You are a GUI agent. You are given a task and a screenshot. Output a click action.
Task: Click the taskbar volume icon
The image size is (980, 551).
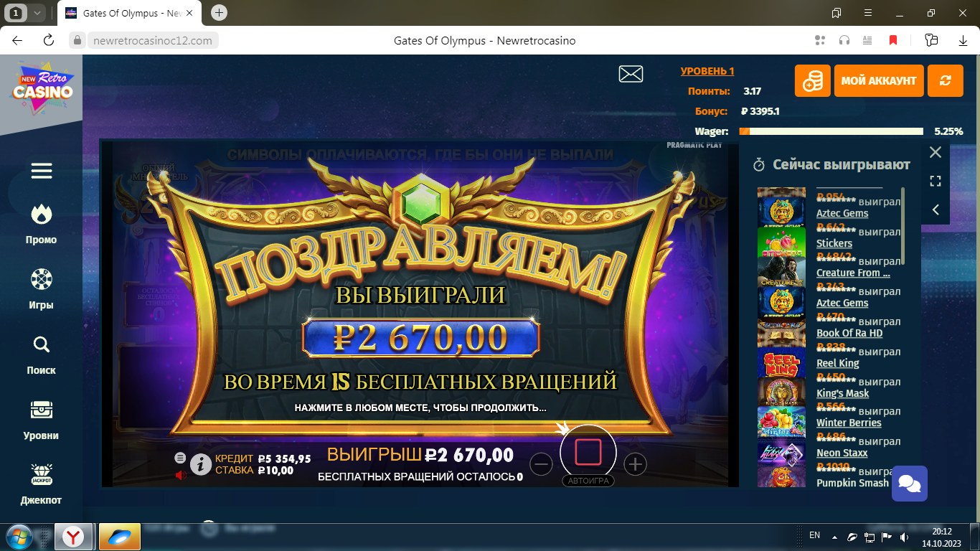(x=903, y=537)
